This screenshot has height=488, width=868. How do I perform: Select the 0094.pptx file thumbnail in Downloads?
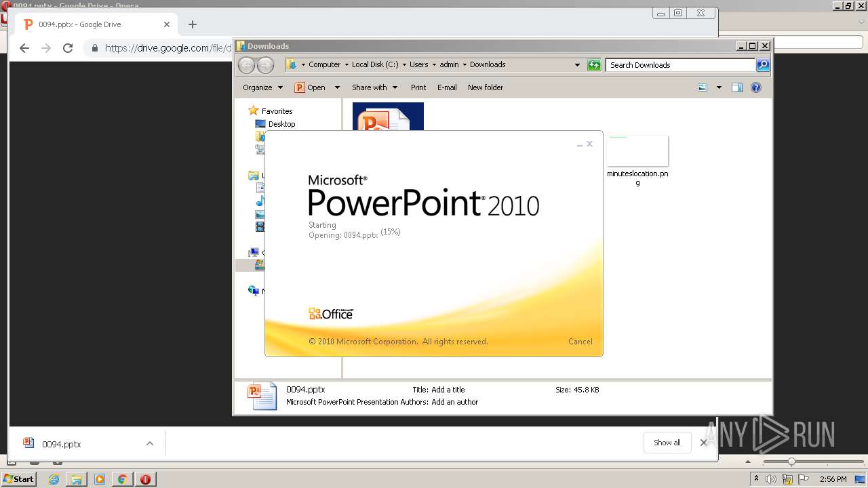tap(388, 117)
